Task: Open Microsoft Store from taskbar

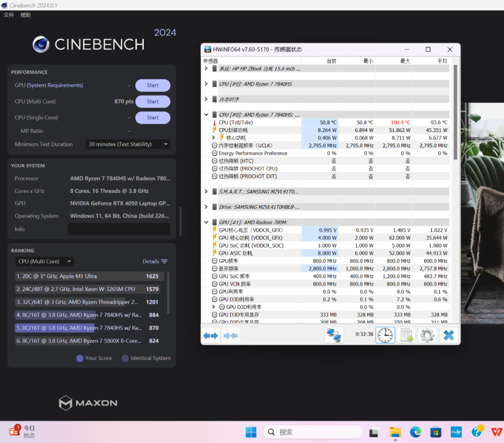Action: click(435, 432)
